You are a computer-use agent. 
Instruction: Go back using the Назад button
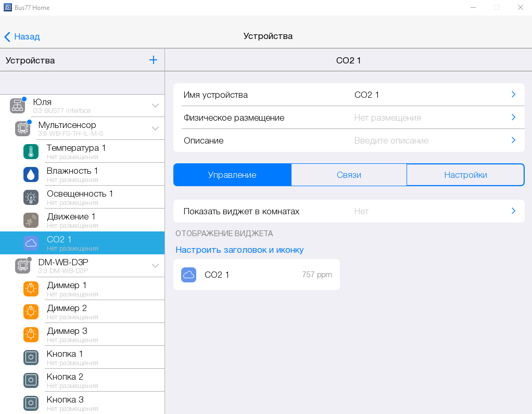coord(22,36)
